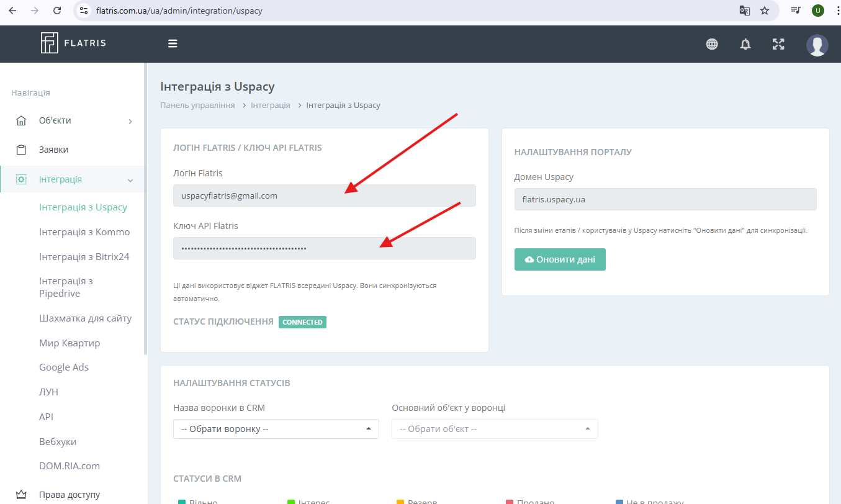This screenshot has width=841, height=504.
Task: Click the 'Навігація' sidebar label
Action: [30, 92]
